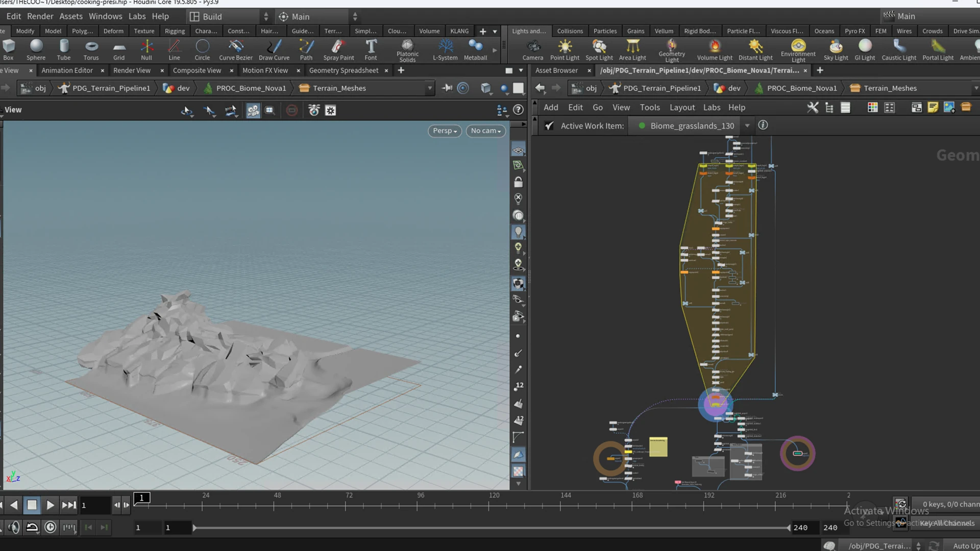The width and height of the screenshot is (980, 551).
Task: Select the Platonic Solids tool
Action: point(407,51)
